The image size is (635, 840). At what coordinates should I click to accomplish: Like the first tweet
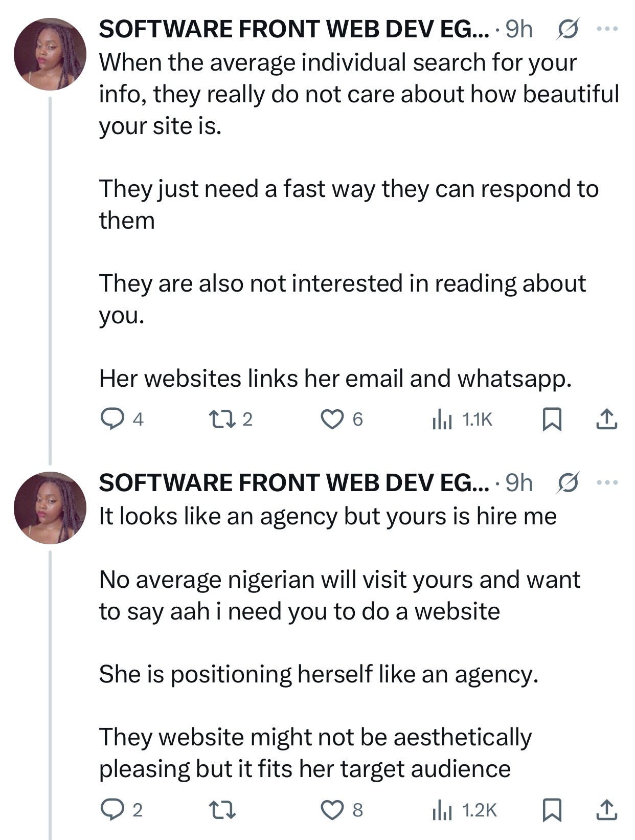(331, 419)
